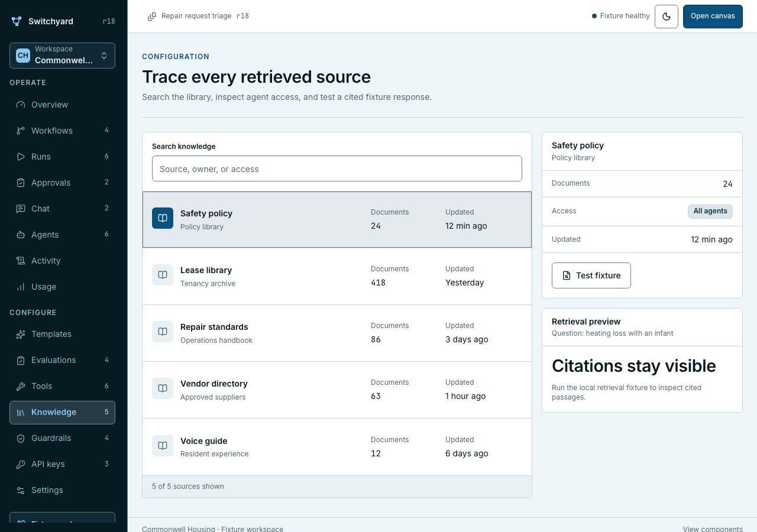The width and height of the screenshot is (757, 532).
Task: Click the 'Safety policy' name in the source list
Action: tap(206, 213)
